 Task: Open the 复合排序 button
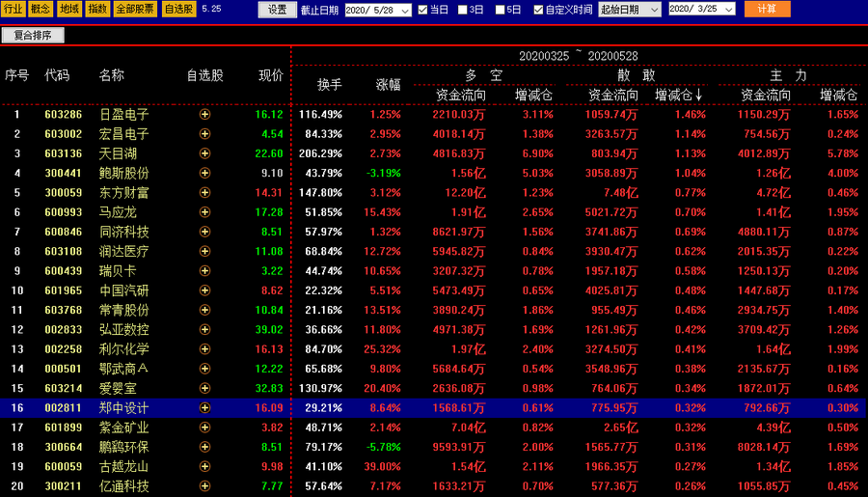pyautogui.click(x=33, y=35)
